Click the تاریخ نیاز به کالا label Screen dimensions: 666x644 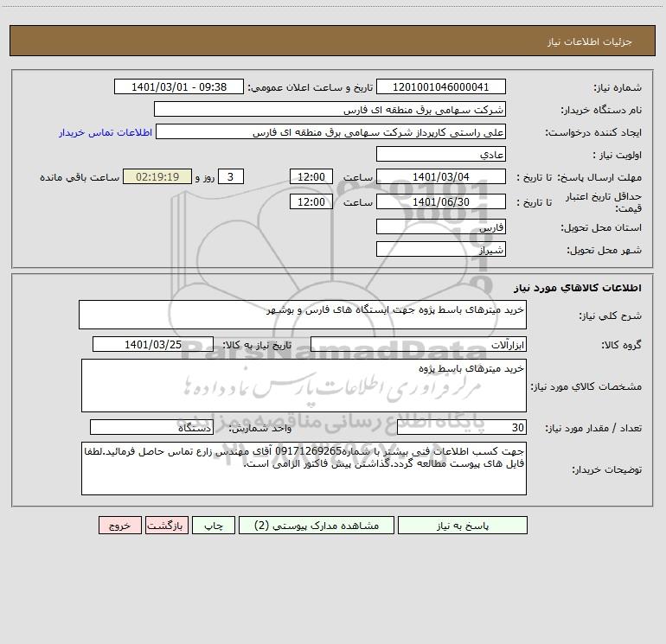pyautogui.click(x=258, y=345)
